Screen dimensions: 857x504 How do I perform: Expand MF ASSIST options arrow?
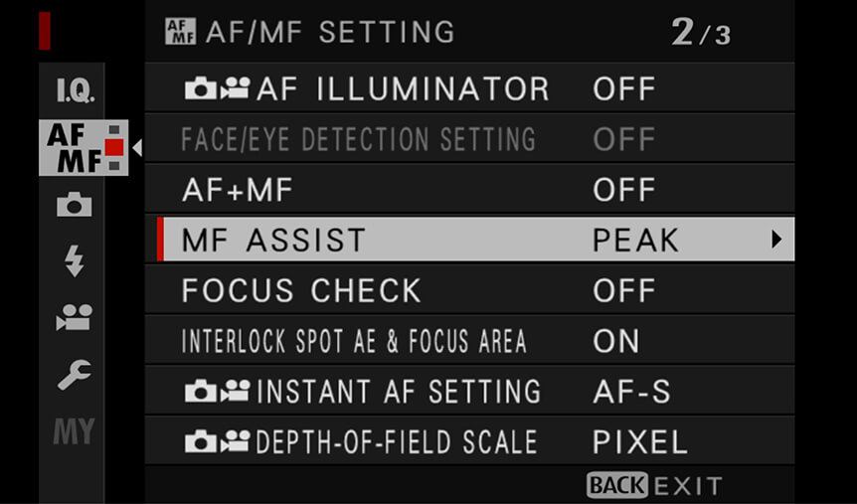776,240
